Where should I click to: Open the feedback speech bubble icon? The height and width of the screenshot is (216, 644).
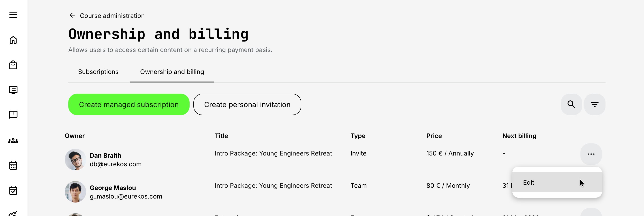(13, 115)
